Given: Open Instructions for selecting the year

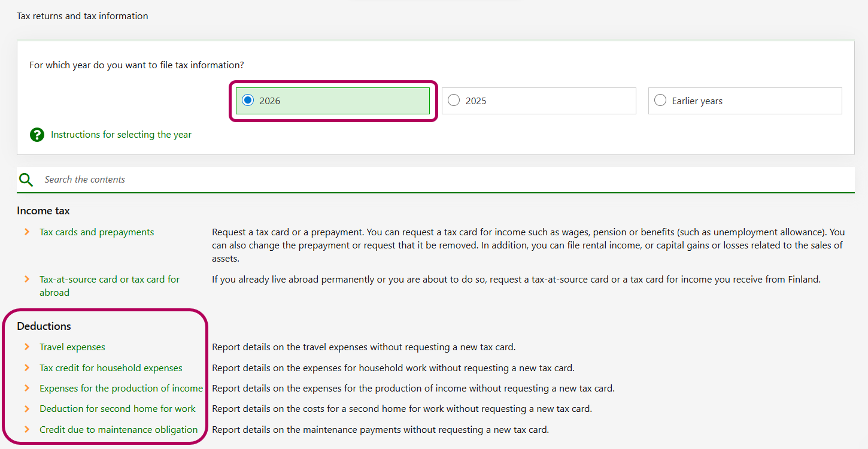Looking at the screenshot, I should point(121,135).
